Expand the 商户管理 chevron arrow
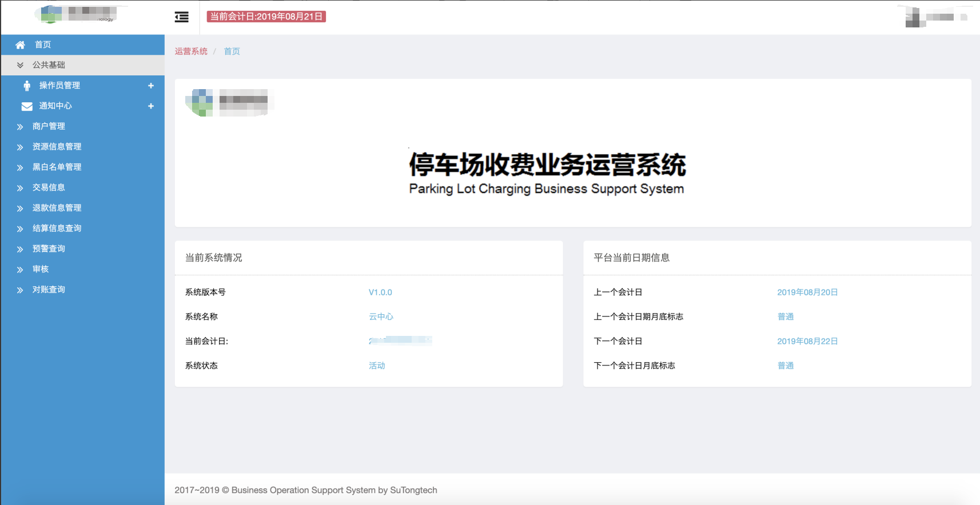This screenshot has width=980, height=505. (20, 127)
